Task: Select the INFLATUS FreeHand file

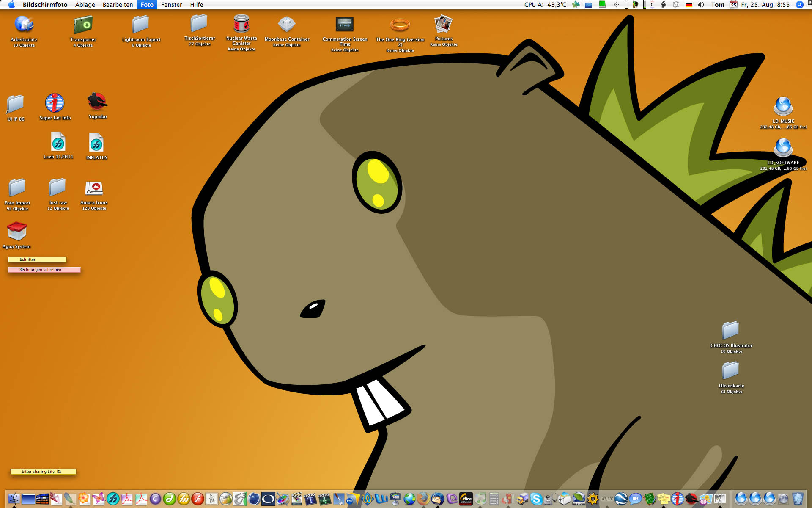Action: (96, 143)
